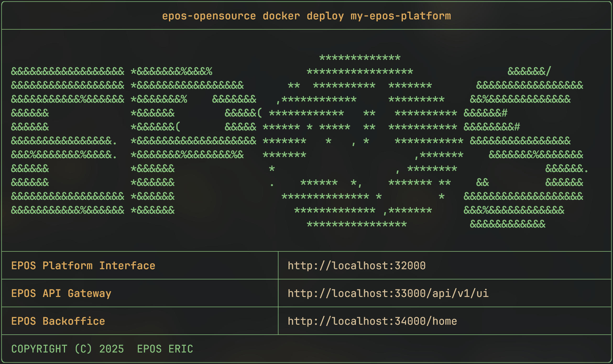
Task: Click the word 'deploy' in header
Action: 325,16
